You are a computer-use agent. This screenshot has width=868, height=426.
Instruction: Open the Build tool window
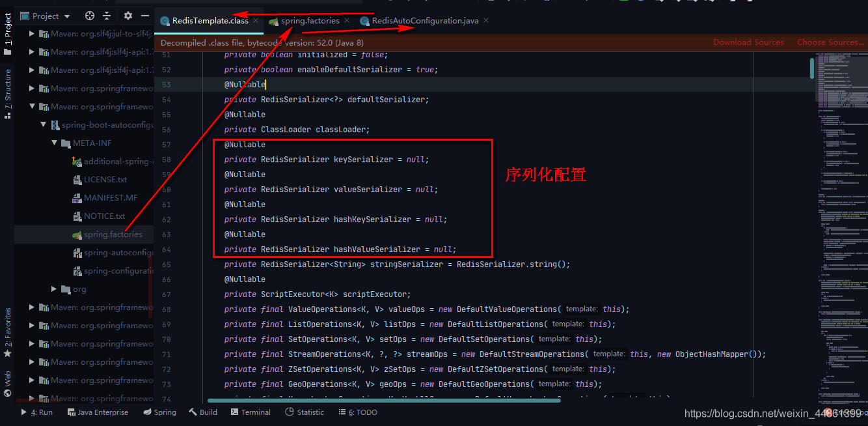(204, 412)
